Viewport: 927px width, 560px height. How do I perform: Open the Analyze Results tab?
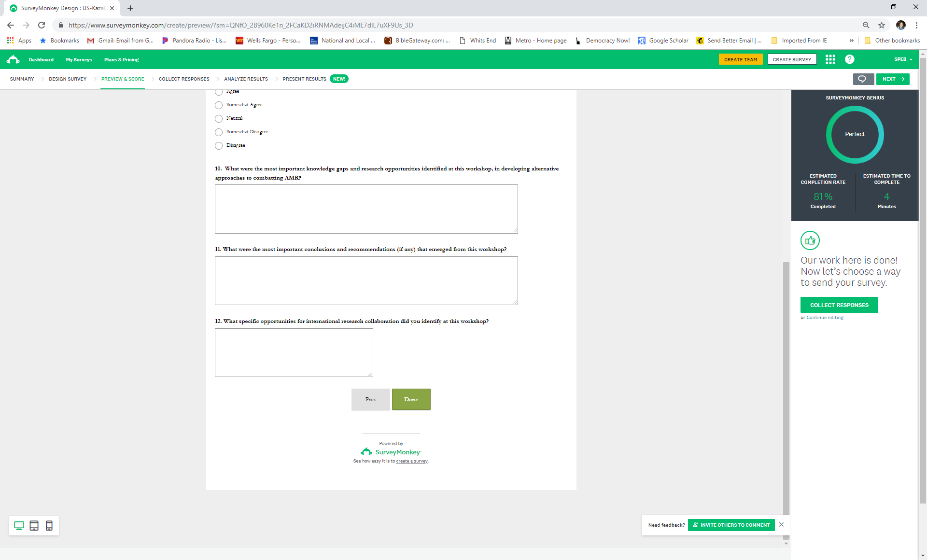(x=246, y=79)
